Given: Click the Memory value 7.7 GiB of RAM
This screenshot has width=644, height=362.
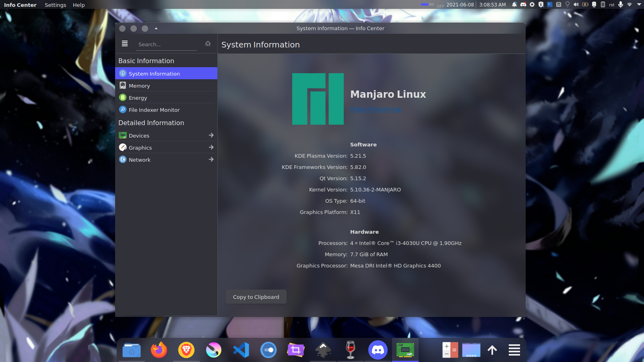Looking at the screenshot, I should coord(369,254).
